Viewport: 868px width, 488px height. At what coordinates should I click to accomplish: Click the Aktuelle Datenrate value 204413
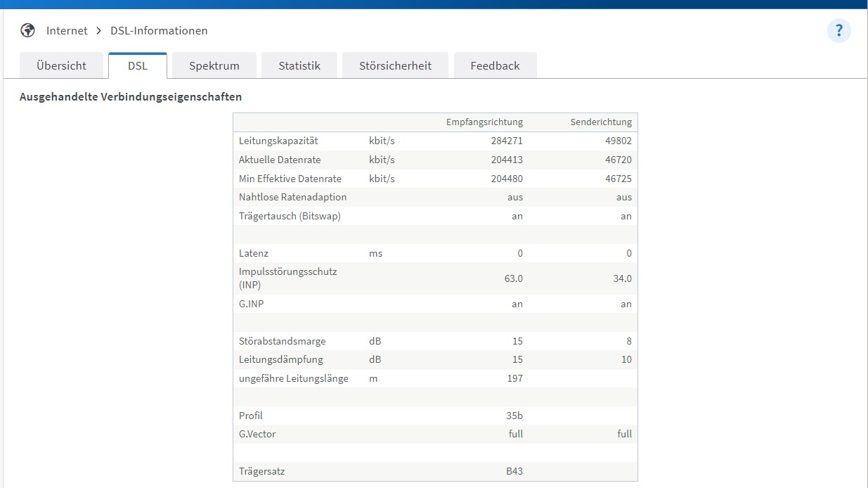click(x=507, y=160)
